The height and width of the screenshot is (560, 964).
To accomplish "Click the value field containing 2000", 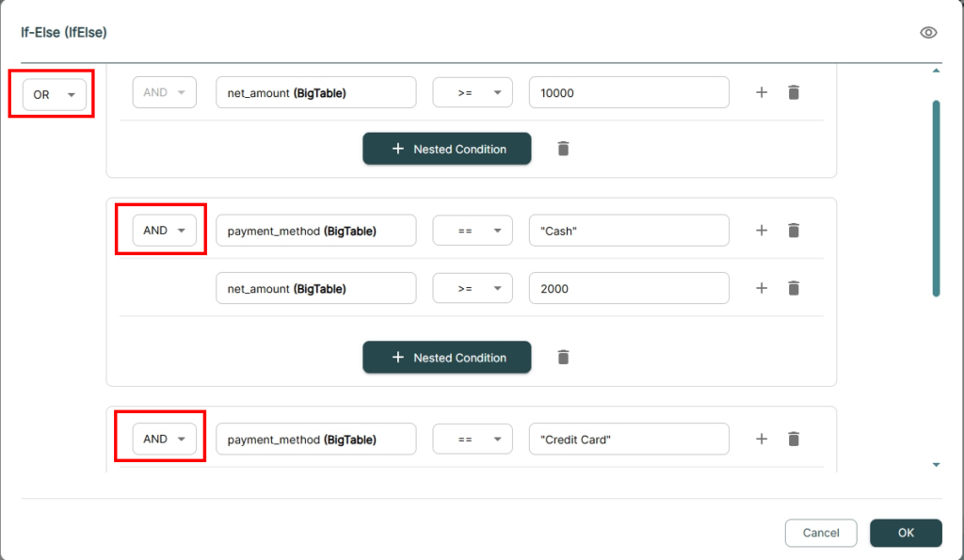I will 629,288.
